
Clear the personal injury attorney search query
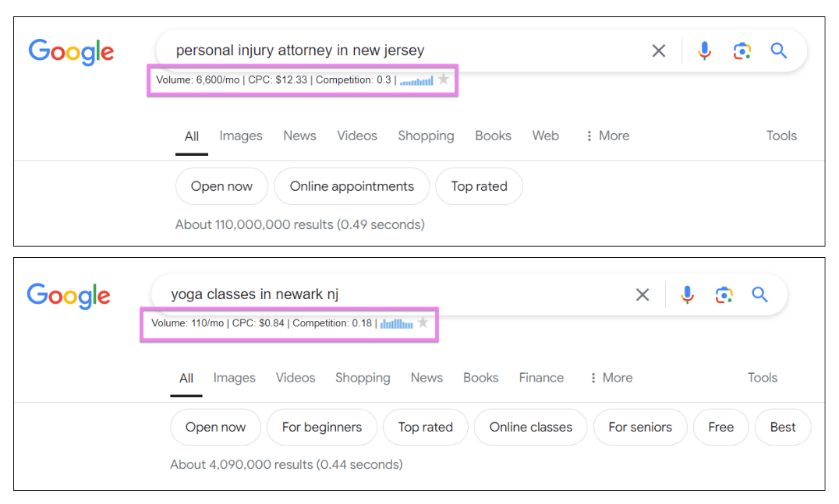tap(659, 51)
